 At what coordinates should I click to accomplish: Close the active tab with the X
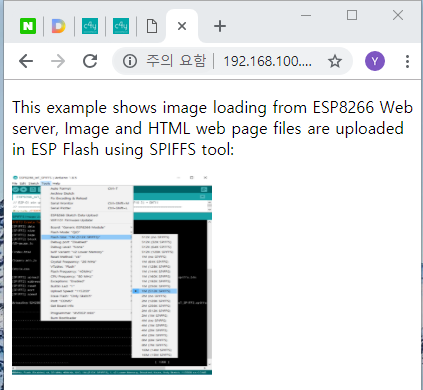pyautogui.click(x=182, y=26)
